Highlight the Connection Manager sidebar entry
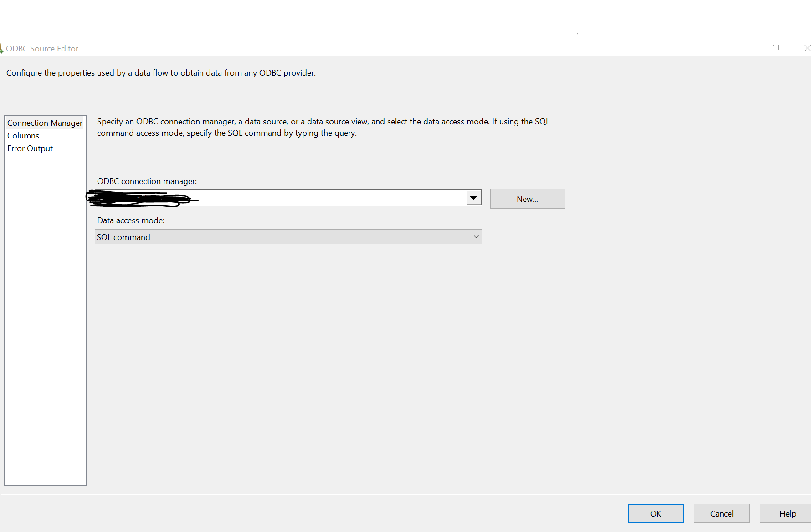 point(45,123)
